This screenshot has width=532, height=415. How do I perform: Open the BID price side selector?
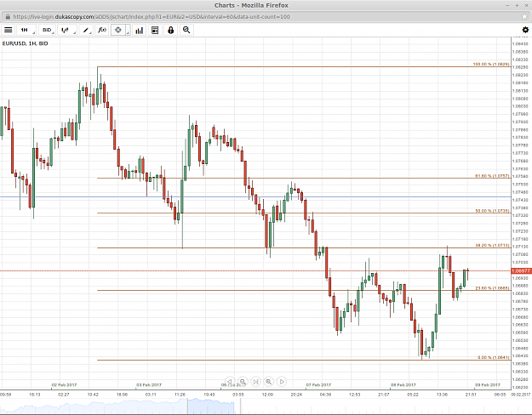pos(47,30)
